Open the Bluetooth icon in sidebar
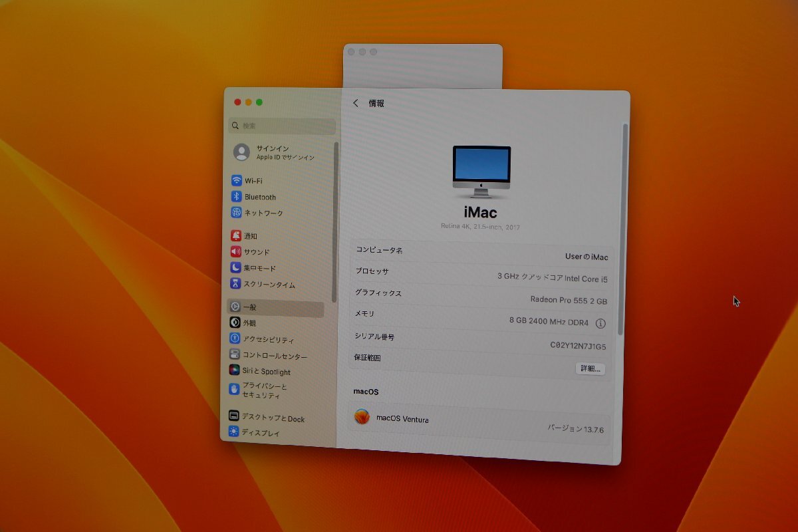This screenshot has height=532, width=798. pyautogui.click(x=236, y=196)
